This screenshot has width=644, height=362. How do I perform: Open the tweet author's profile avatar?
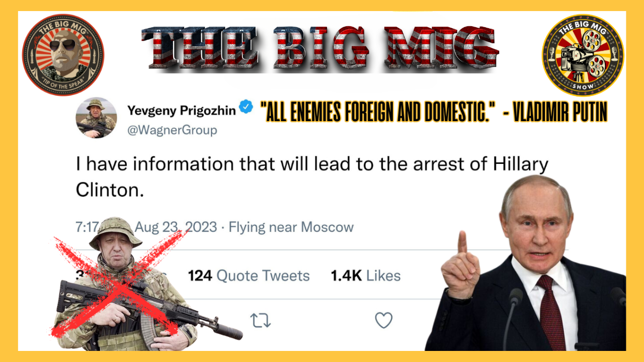coord(96,118)
